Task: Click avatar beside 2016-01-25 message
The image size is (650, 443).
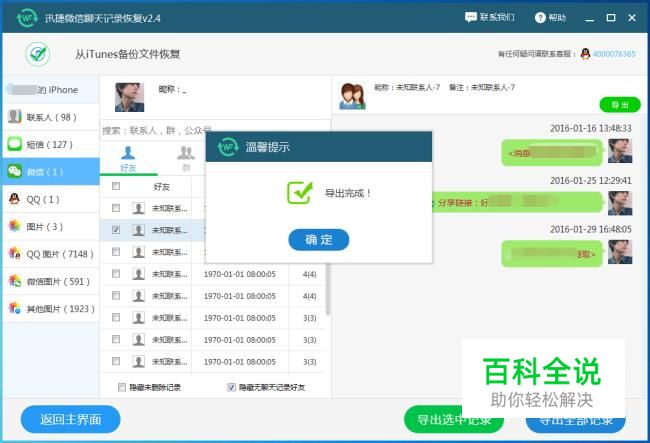Action: click(x=620, y=203)
